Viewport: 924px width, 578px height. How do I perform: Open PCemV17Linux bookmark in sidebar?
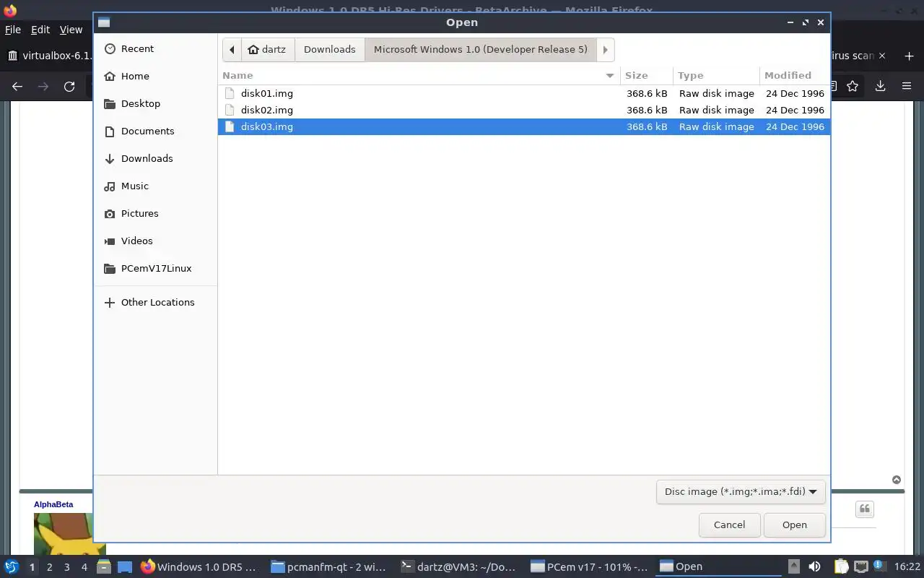155,268
